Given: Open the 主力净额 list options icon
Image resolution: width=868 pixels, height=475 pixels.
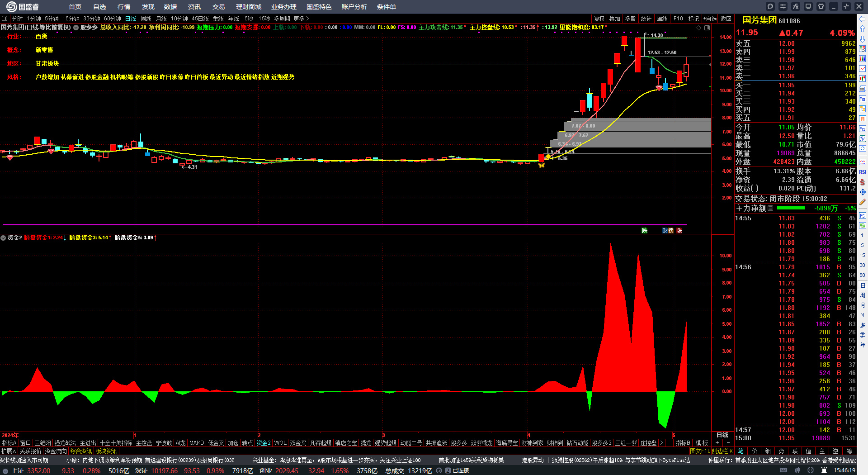Looking at the screenshot, I should pyautogui.click(x=770, y=208).
